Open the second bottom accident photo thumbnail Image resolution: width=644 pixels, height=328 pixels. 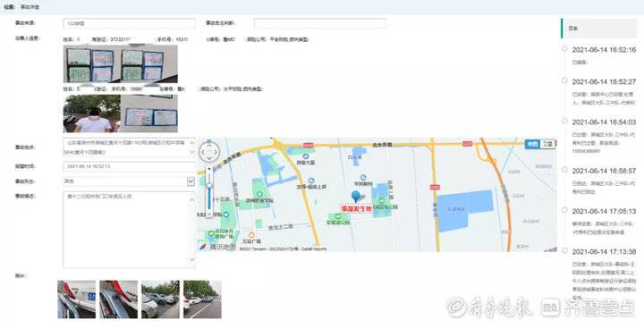119,299
